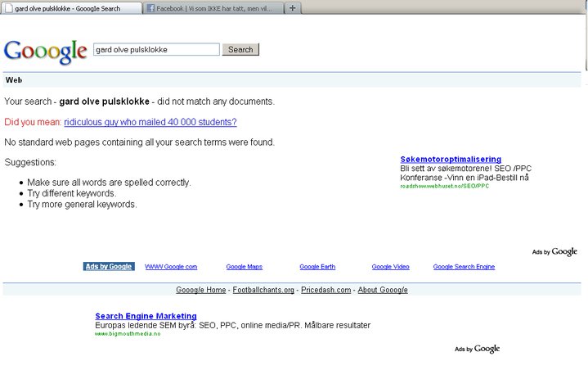Open roadshow.webhuset.no/SEO/PPC green URL
Screen dimensions: 588x370
444,186
